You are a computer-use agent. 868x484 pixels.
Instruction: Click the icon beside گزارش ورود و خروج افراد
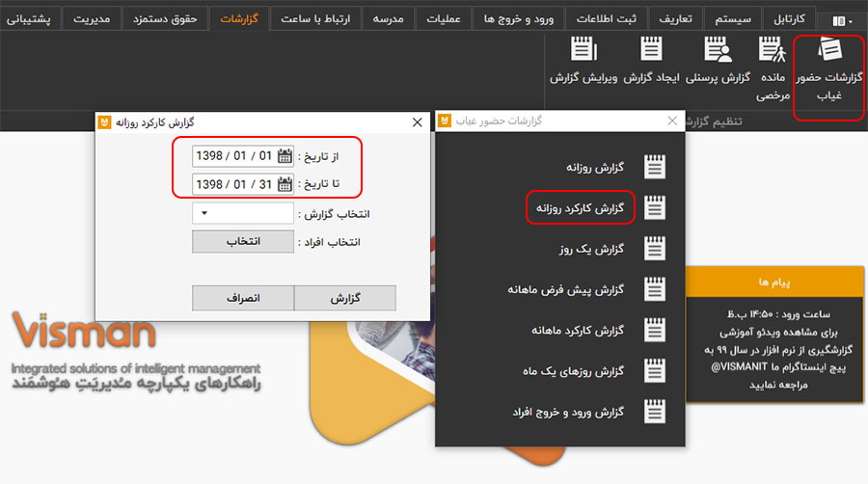tap(655, 412)
